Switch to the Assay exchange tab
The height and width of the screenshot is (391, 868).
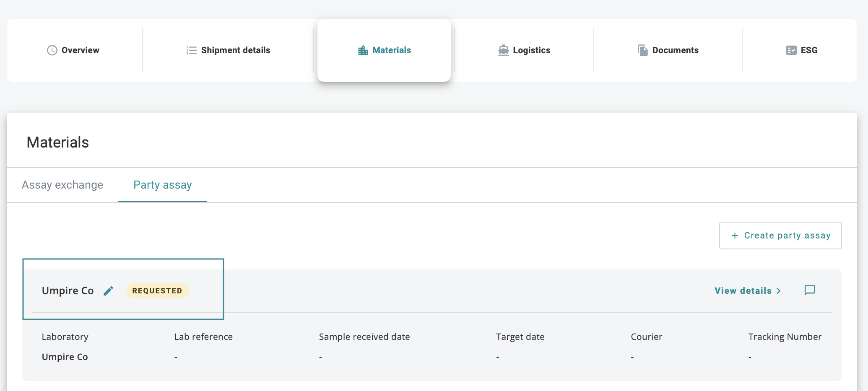(62, 185)
